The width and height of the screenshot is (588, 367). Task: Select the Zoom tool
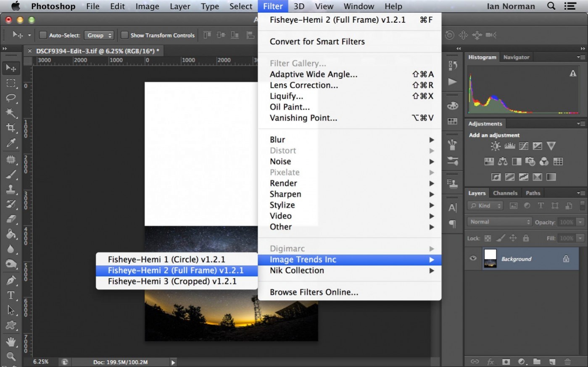(11, 357)
